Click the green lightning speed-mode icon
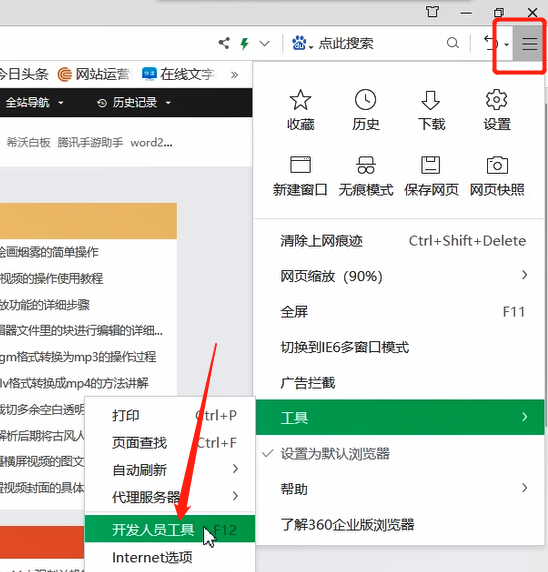 (244, 43)
